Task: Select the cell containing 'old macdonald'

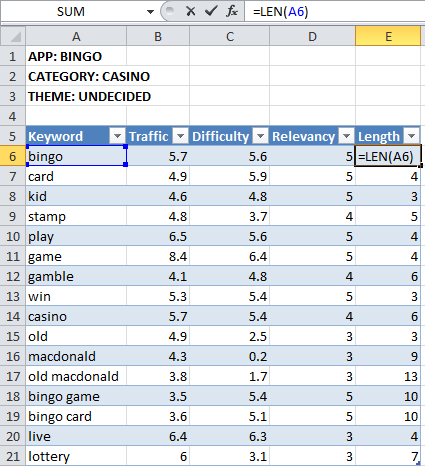Action: (76, 376)
